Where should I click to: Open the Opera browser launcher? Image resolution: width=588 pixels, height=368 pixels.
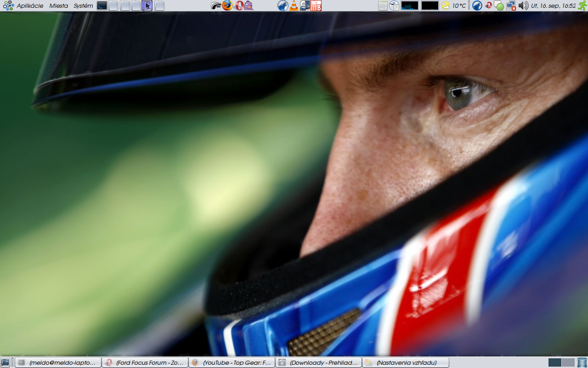pyautogui.click(x=238, y=6)
